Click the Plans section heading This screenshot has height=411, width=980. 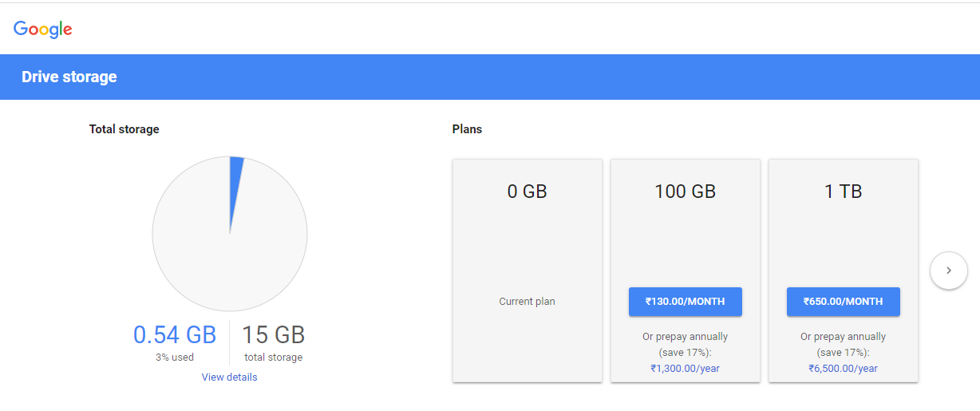467,128
